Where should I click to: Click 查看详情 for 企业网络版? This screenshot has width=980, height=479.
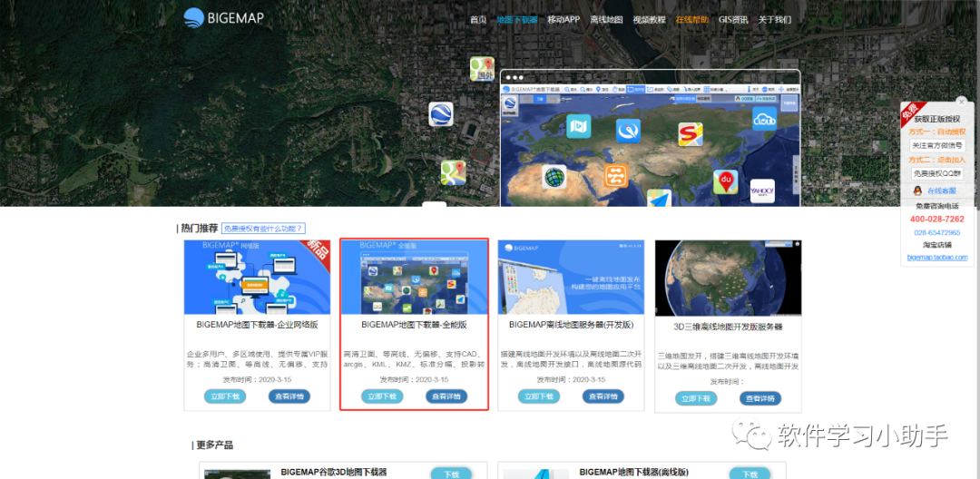click(x=289, y=396)
